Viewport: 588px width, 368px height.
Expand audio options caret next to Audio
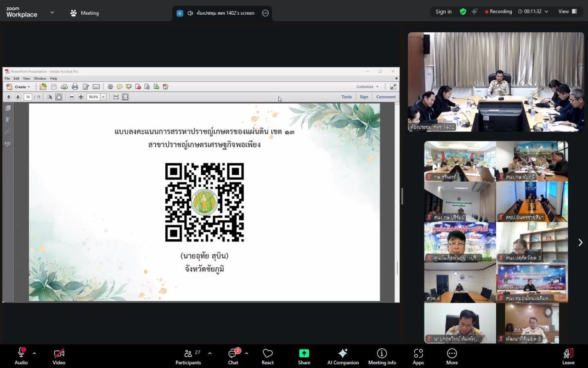pos(34,353)
